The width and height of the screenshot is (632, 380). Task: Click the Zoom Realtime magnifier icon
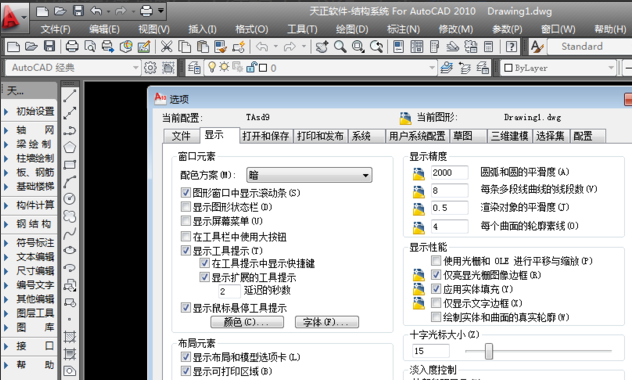point(340,47)
